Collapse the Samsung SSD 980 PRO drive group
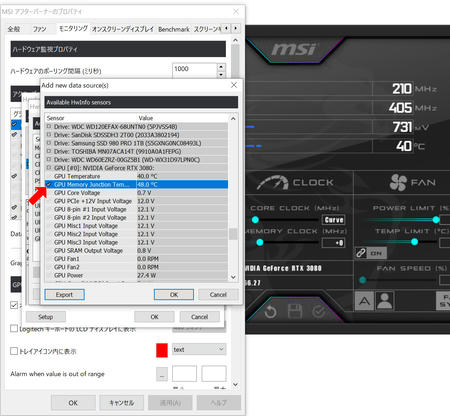 click(49, 143)
